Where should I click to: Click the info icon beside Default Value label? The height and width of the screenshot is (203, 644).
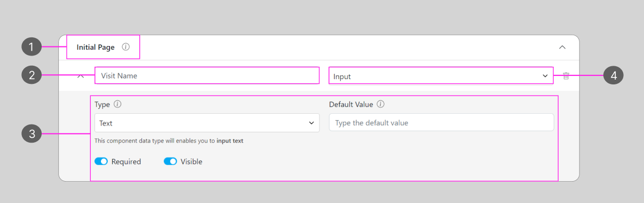point(381,104)
